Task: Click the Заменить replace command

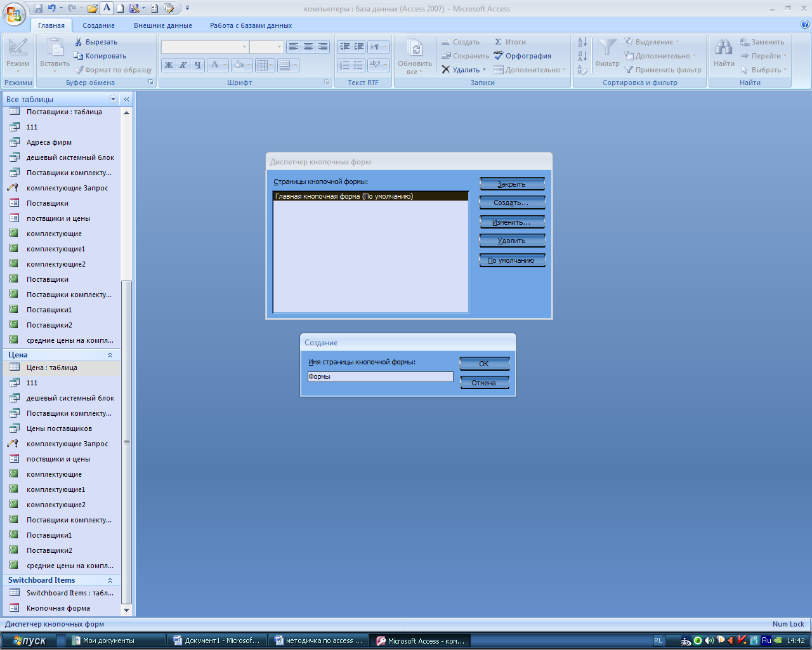Action: coord(762,42)
